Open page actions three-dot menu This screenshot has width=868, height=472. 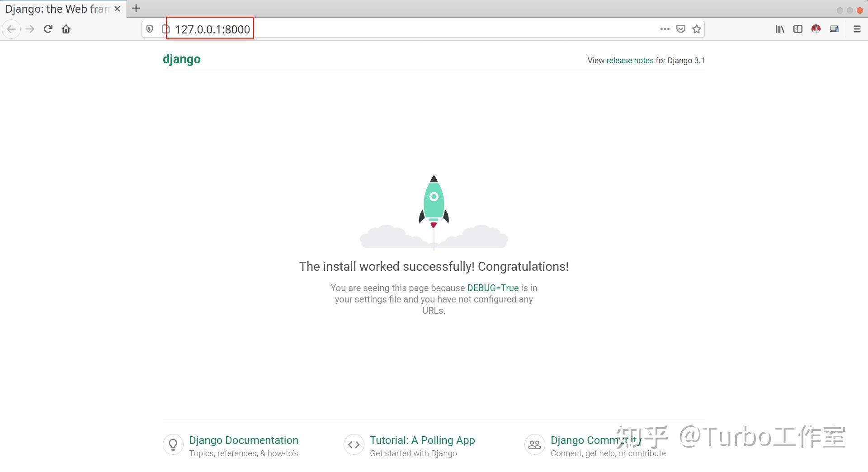(665, 29)
